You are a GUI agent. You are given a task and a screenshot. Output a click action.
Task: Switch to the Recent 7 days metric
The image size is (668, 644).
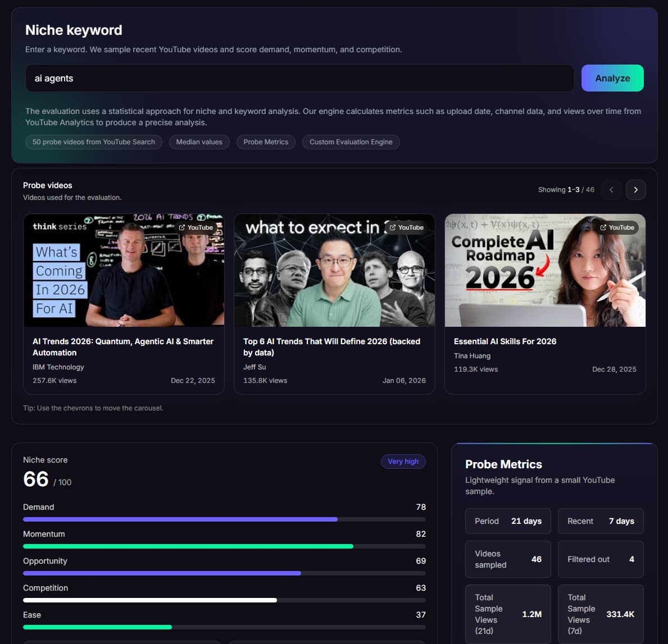coord(601,521)
